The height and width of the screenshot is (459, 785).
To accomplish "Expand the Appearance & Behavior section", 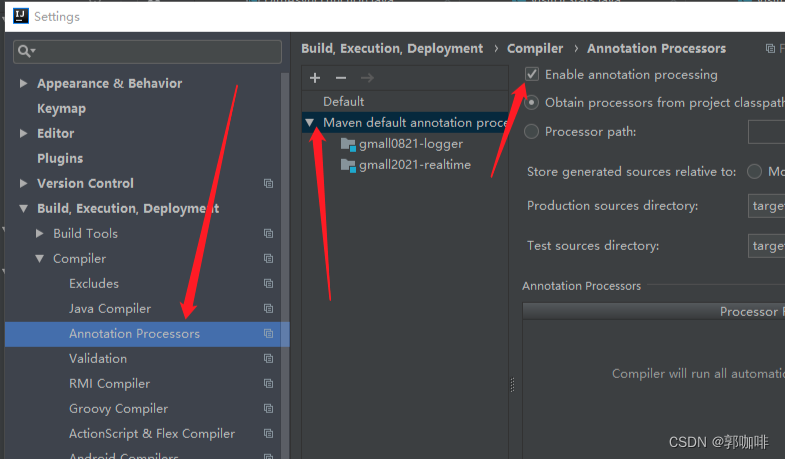I will 23,83.
